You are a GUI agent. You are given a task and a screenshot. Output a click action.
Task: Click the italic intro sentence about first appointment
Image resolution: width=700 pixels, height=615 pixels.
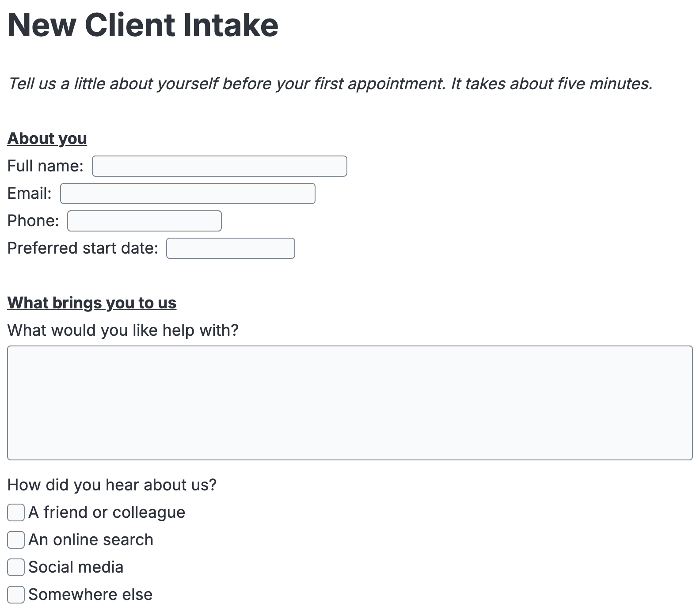click(x=331, y=84)
